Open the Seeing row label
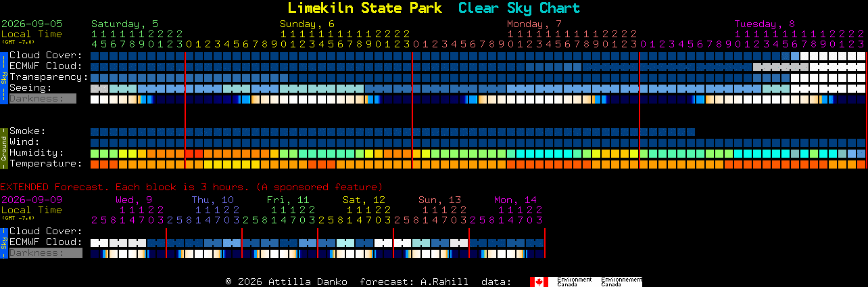868x287 pixels. [x=30, y=88]
